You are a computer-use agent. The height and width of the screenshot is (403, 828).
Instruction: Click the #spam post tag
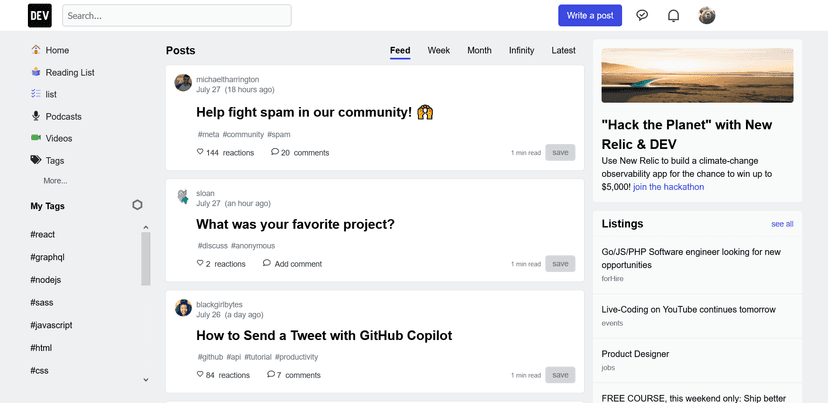(x=279, y=135)
